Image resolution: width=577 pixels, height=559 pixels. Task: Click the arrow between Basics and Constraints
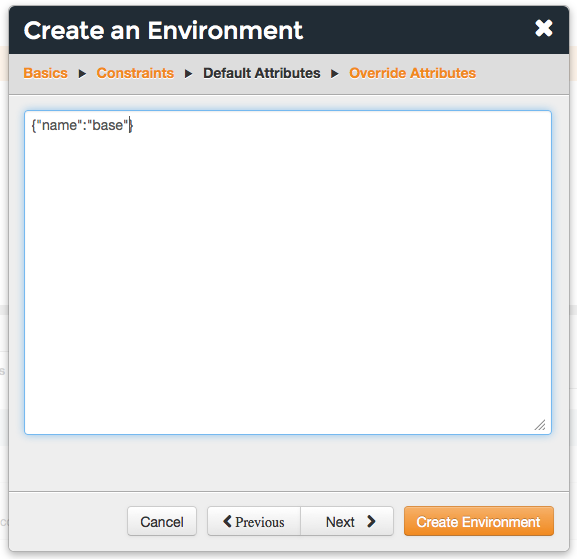click(82, 74)
